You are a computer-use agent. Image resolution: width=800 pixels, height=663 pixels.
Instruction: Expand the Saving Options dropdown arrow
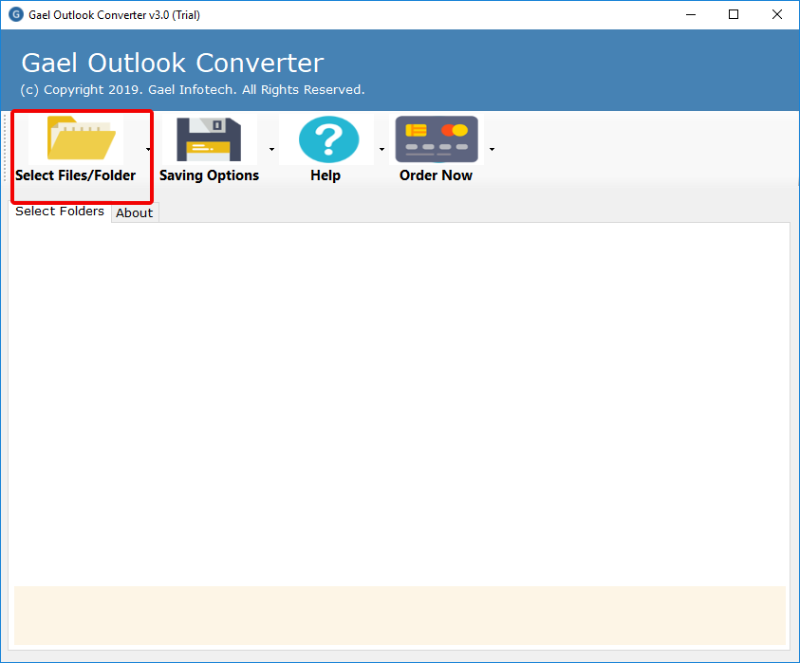point(271,150)
